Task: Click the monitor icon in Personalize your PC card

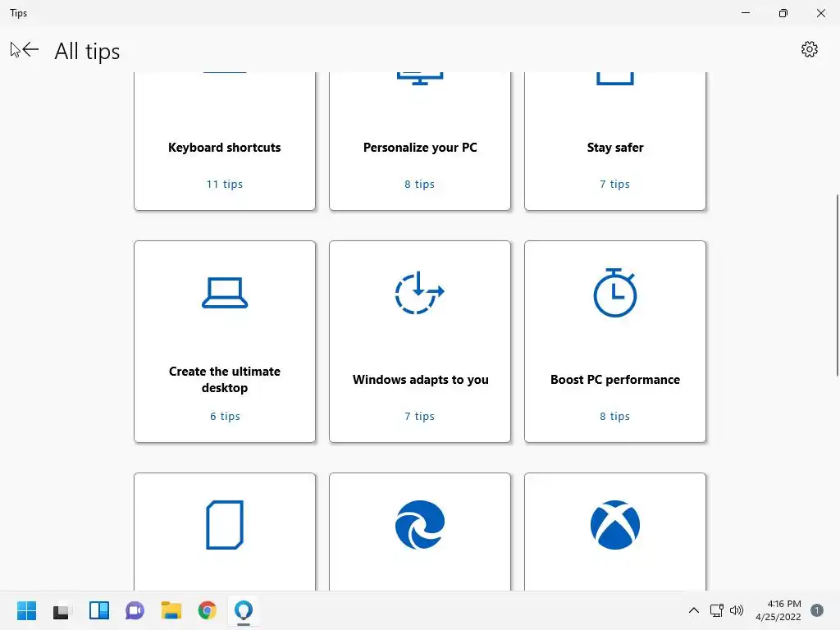Action: 420,79
